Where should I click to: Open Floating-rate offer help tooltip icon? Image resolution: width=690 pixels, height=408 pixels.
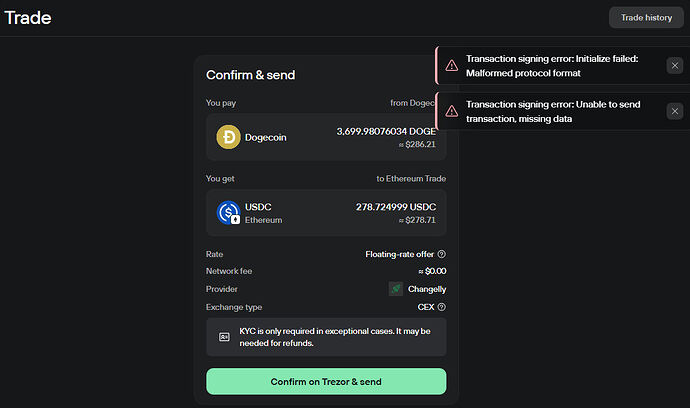(x=441, y=254)
